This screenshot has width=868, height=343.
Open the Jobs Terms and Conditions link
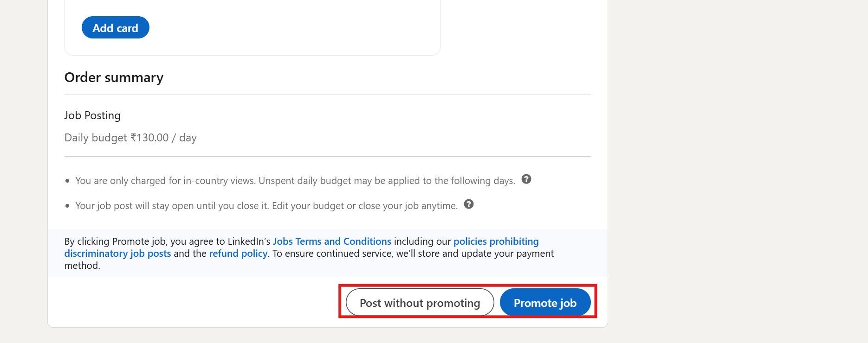tap(331, 241)
